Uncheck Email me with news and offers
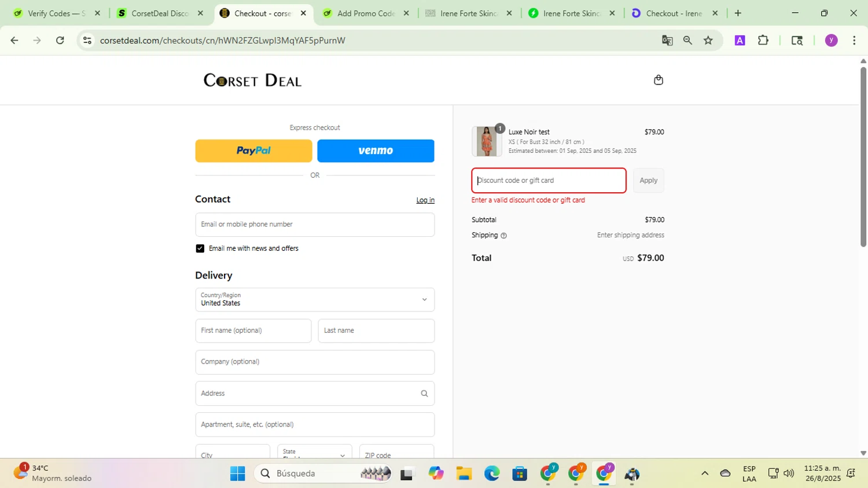Image resolution: width=868 pixels, height=488 pixels. (x=200, y=249)
